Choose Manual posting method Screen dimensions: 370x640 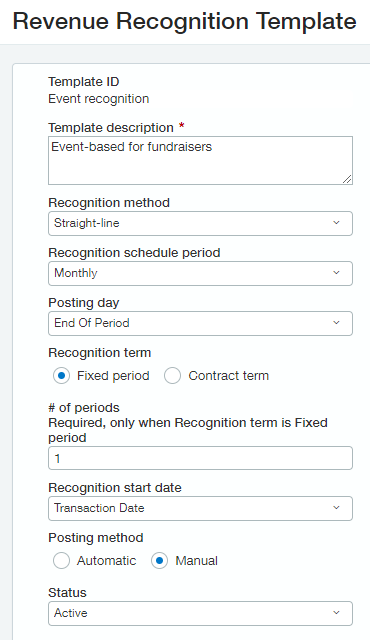tap(159, 560)
